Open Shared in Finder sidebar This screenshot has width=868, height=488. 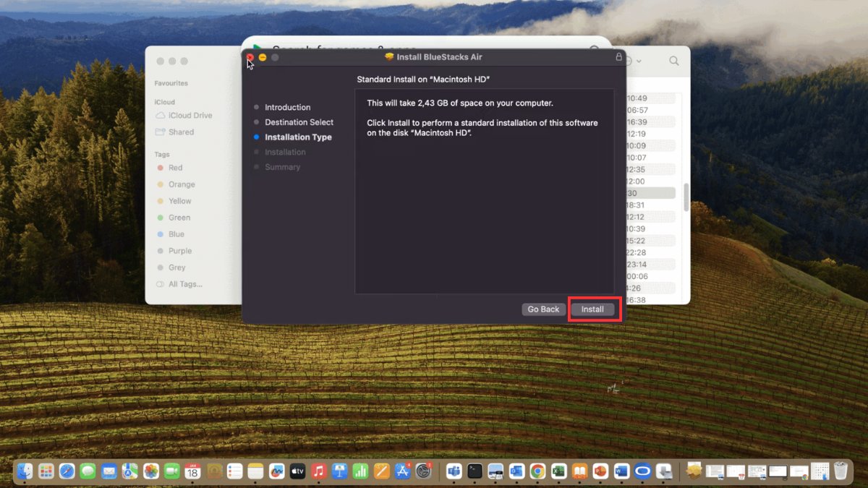(x=174, y=132)
